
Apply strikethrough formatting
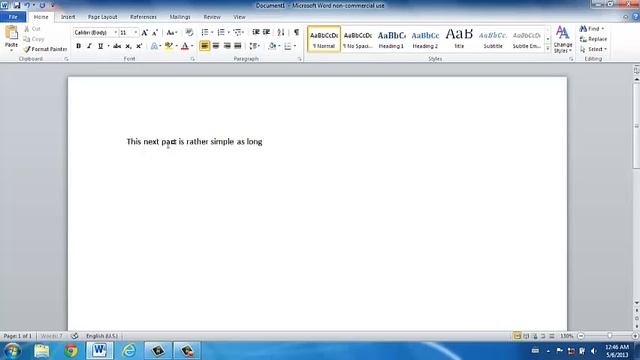point(117,46)
